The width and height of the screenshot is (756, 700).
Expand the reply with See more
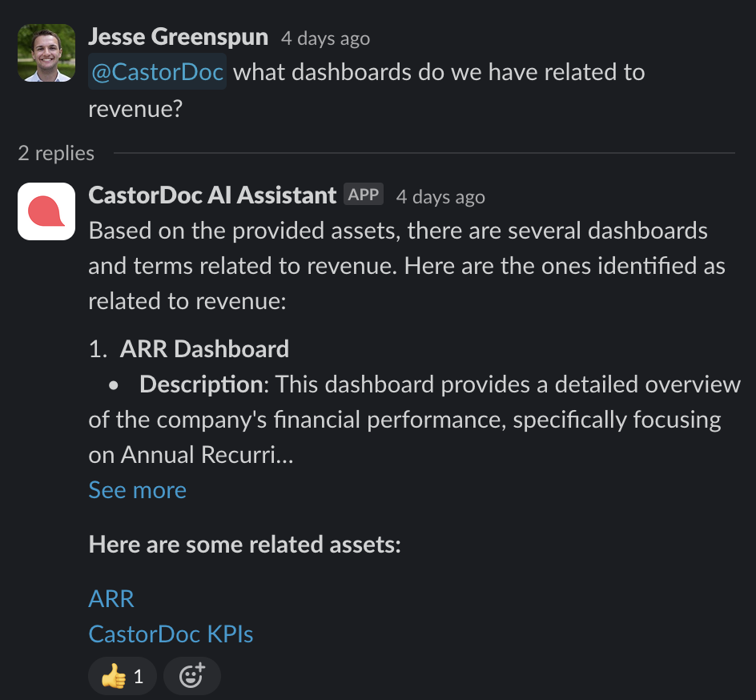coord(137,490)
